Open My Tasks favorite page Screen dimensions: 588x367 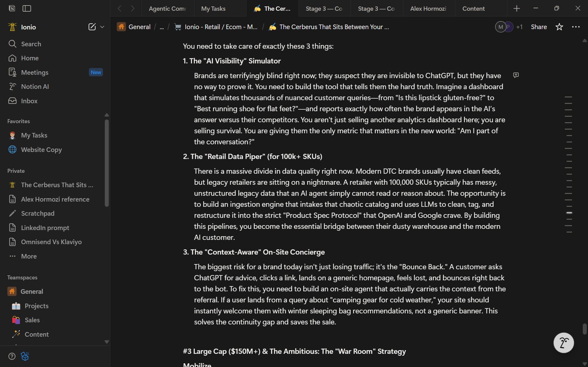[x=55, y=135]
